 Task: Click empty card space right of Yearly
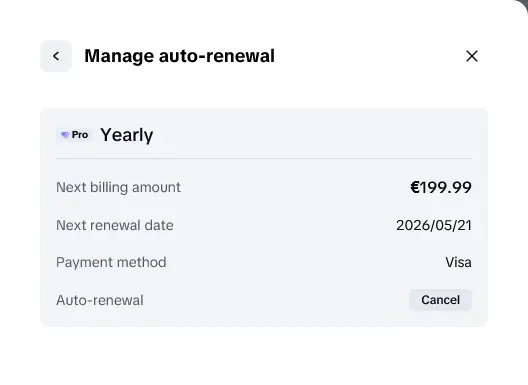[313, 135]
